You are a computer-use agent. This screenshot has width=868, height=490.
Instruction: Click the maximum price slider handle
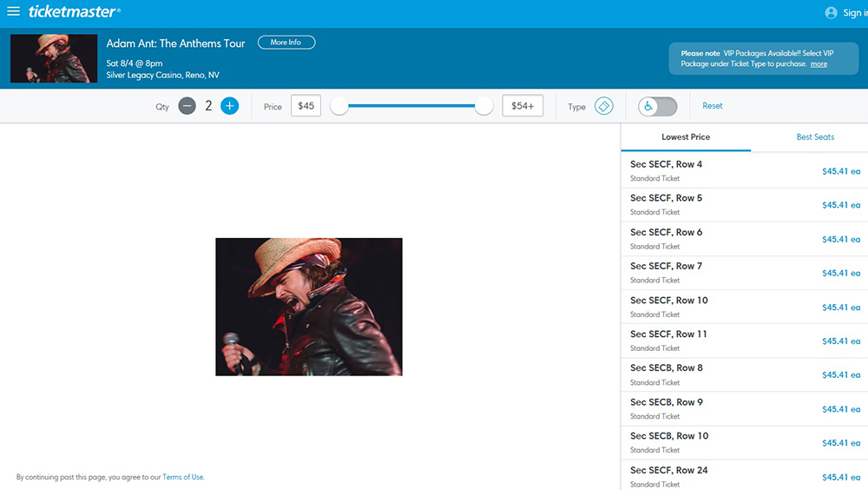tap(483, 106)
